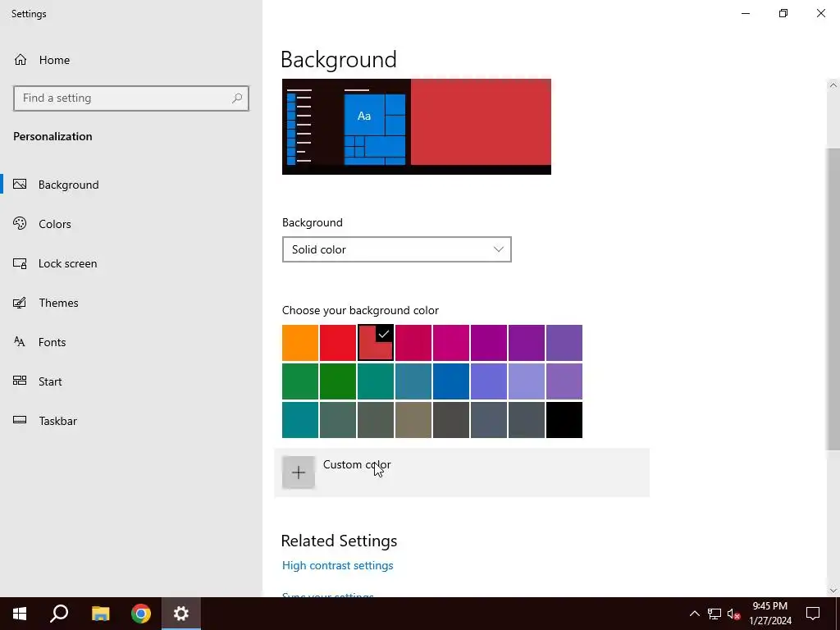Click the Lock screen icon
Screen dimensions: 840x630
point(20,263)
